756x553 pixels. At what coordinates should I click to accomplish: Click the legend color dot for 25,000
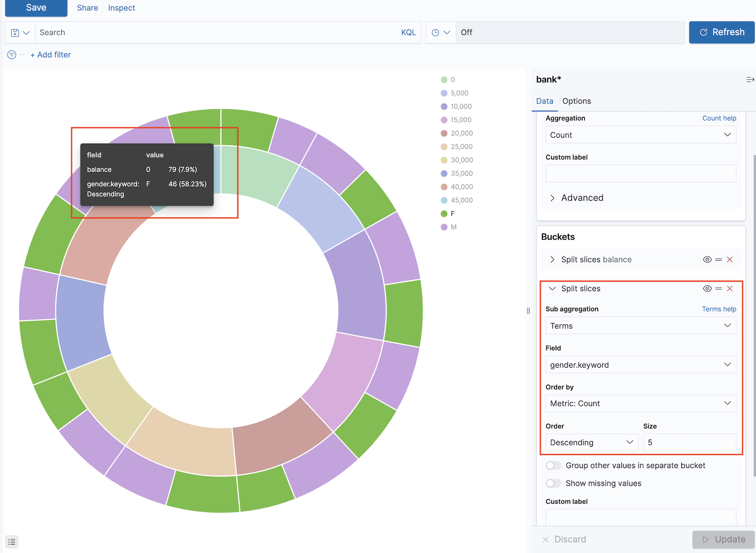click(x=444, y=147)
